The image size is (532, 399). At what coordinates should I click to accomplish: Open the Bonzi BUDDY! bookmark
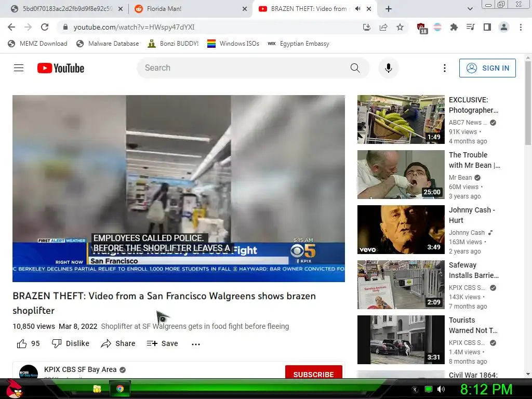(x=173, y=44)
